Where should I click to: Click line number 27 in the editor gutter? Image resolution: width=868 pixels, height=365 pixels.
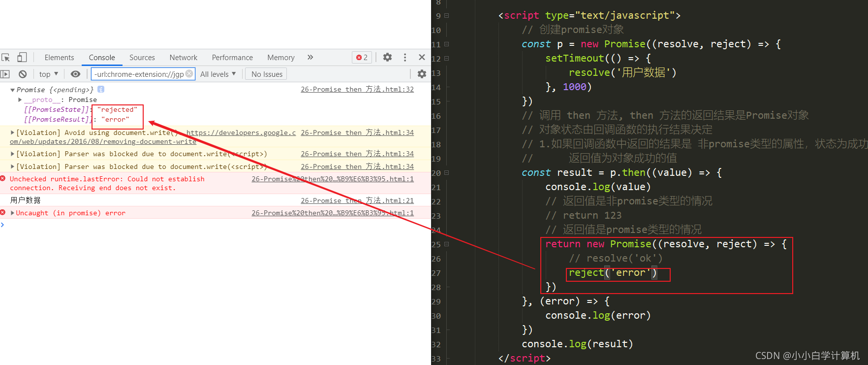coord(436,273)
